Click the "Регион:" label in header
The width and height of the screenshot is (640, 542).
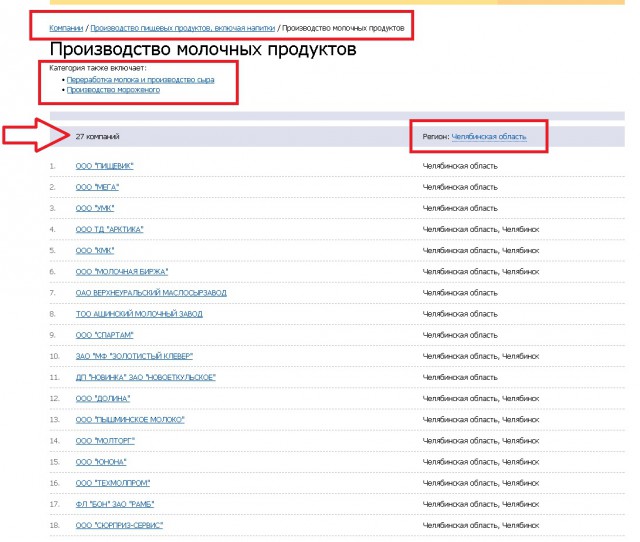436,137
